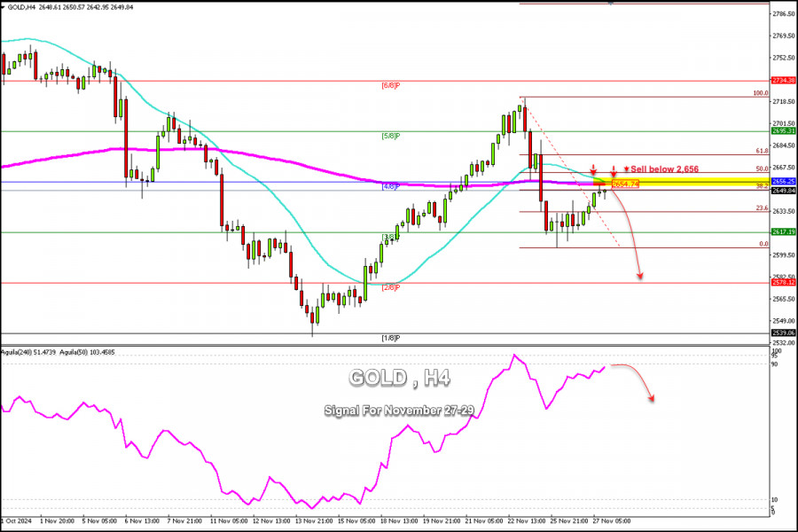Click the 2769.50 price scale value
This screenshot has height=532, width=798.
(x=784, y=35)
